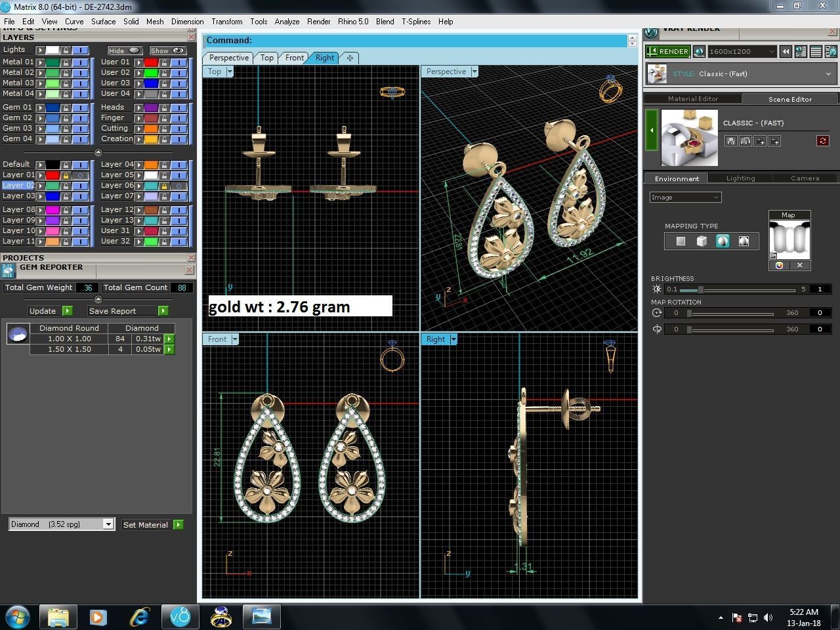Remove the environment map with X icon
Screen dimensions: 840x630
click(800, 265)
